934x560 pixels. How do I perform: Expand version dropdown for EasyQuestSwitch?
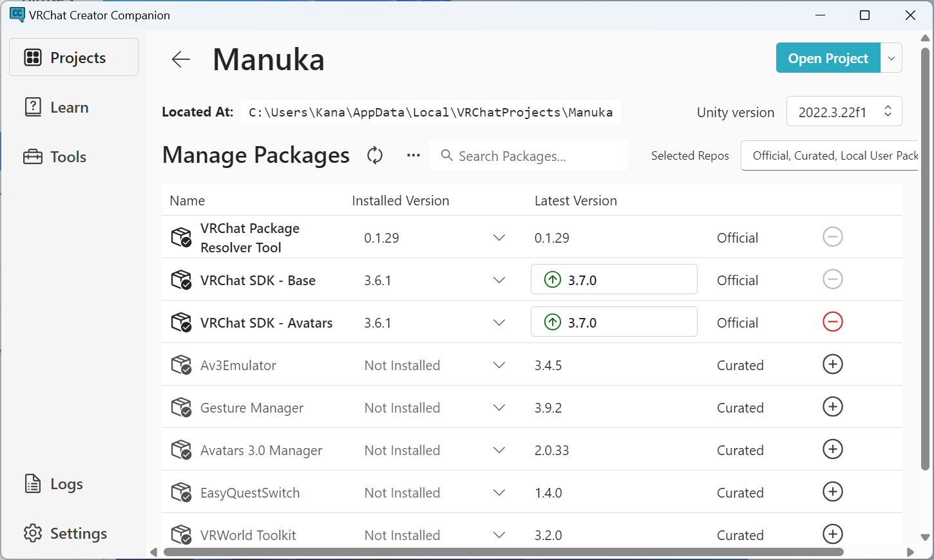tap(499, 492)
